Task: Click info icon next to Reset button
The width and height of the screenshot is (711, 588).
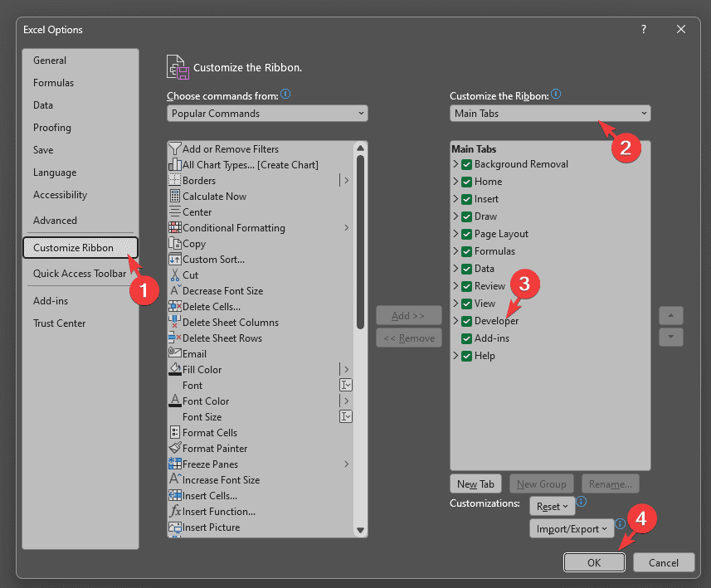Action: 581,502
